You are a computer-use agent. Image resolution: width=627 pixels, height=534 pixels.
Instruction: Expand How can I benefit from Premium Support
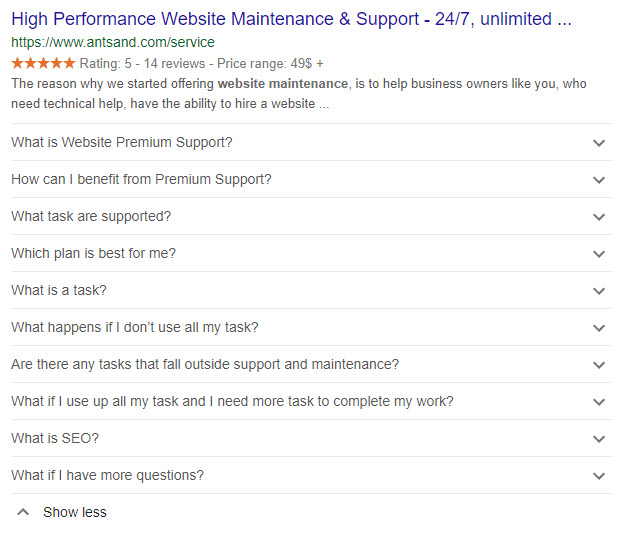[x=141, y=179]
